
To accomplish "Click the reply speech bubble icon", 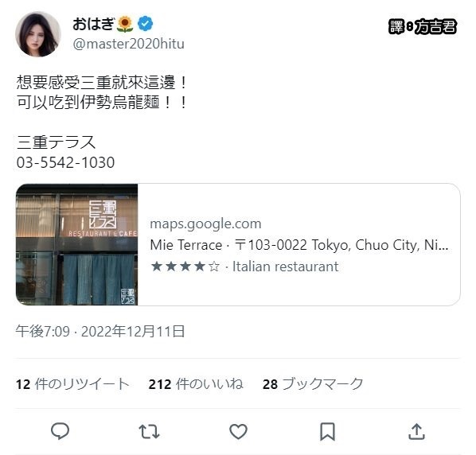I will pyautogui.click(x=60, y=431).
